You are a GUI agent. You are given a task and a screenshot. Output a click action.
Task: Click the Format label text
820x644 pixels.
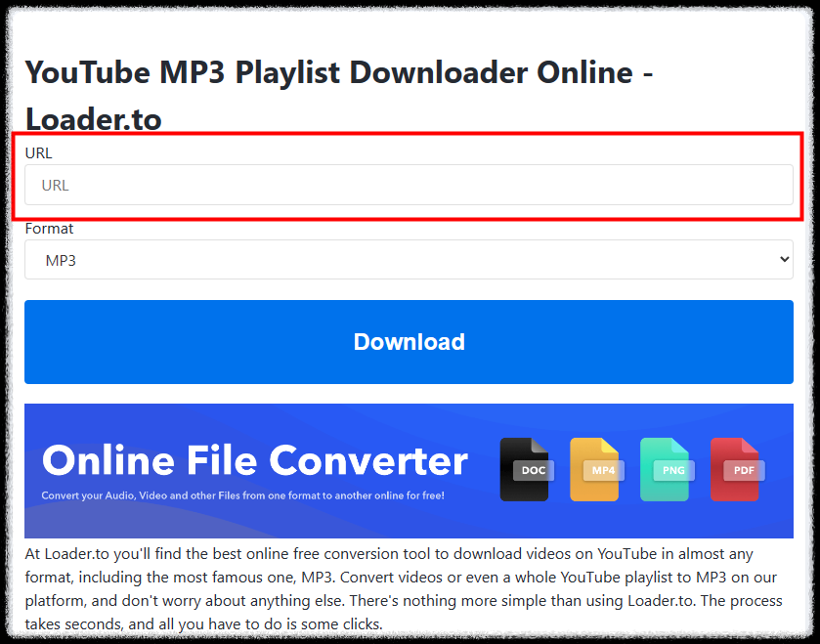[x=49, y=229]
